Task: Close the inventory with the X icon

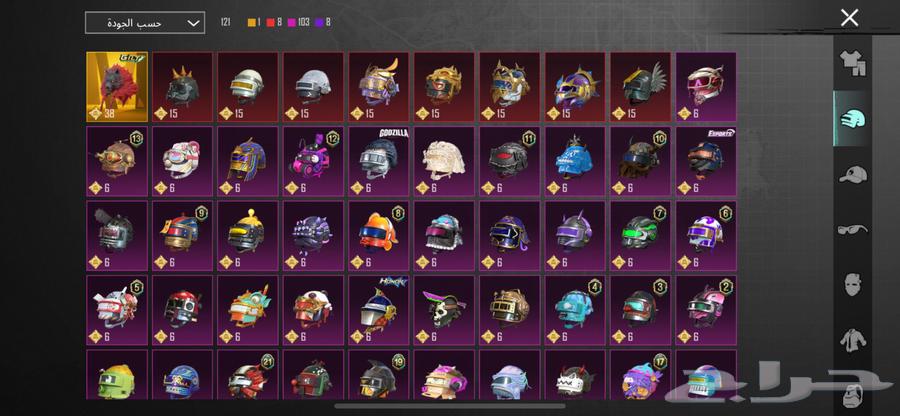Action: pyautogui.click(x=849, y=18)
